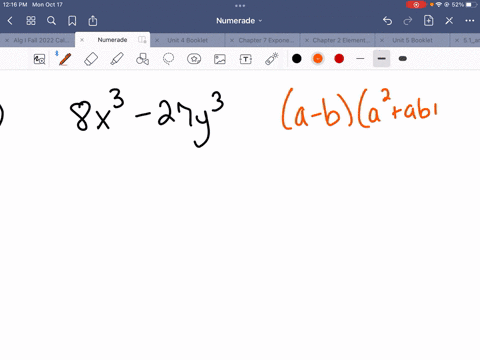
Task: Choose the thickest stroke width
Action: (x=403, y=59)
